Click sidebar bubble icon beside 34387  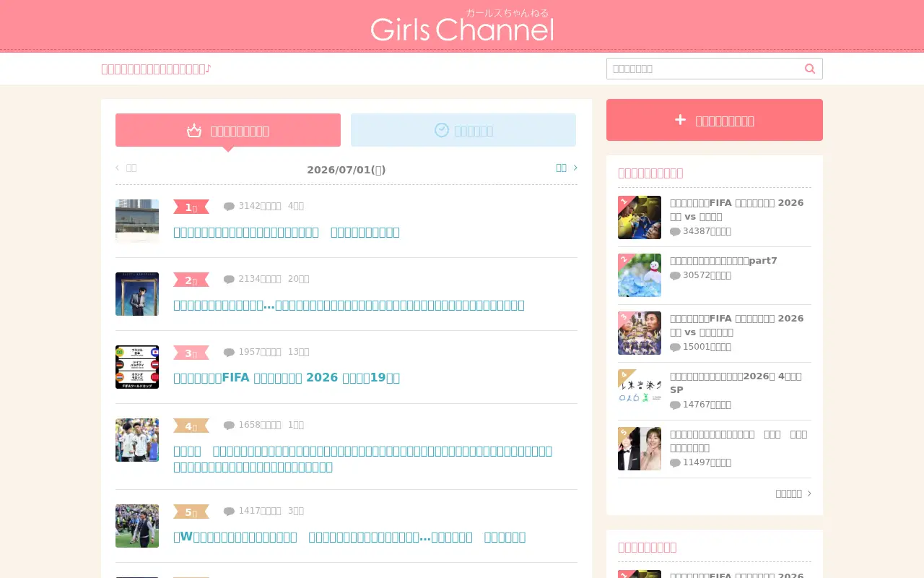point(675,231)
